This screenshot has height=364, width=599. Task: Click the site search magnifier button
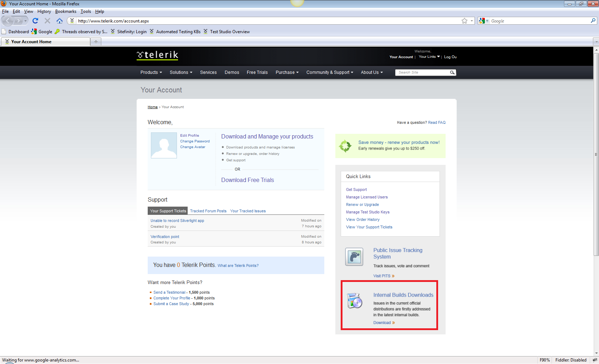click(452, 72)
